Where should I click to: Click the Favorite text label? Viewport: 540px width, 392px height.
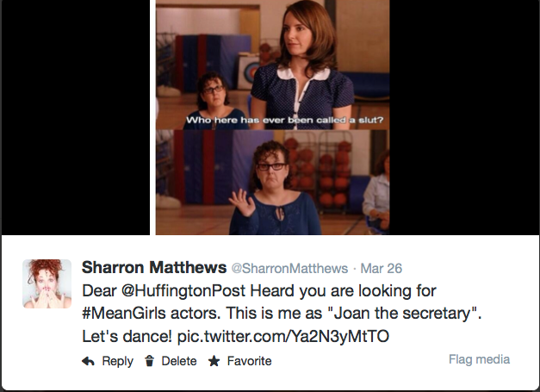coord(250,361)
